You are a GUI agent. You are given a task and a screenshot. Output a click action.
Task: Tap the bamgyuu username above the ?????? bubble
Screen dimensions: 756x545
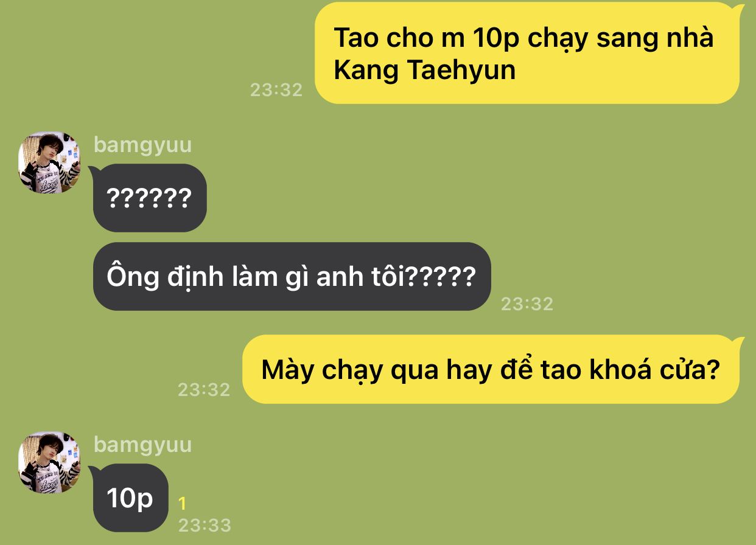tap(142, 145)
